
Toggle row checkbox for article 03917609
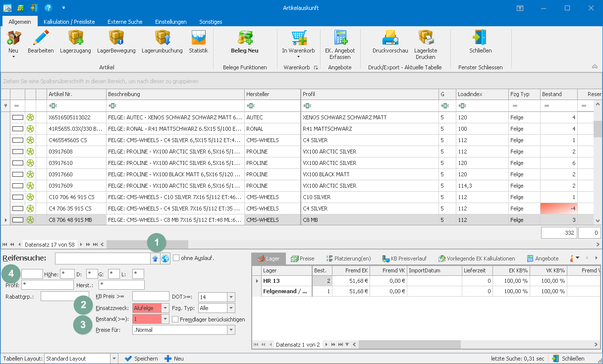click(18, 186)
